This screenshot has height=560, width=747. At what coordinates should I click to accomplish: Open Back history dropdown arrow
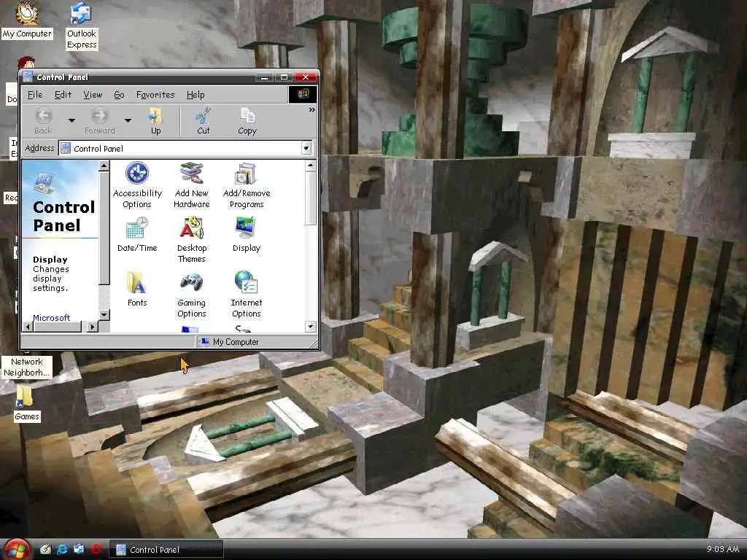[71, 120]
